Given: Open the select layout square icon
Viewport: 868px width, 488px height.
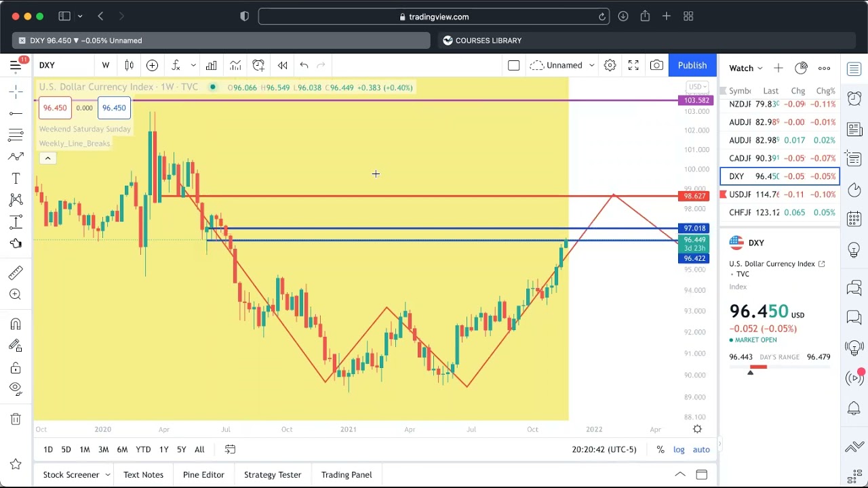Looking at the screenshot, I should [x=513, y=65].
